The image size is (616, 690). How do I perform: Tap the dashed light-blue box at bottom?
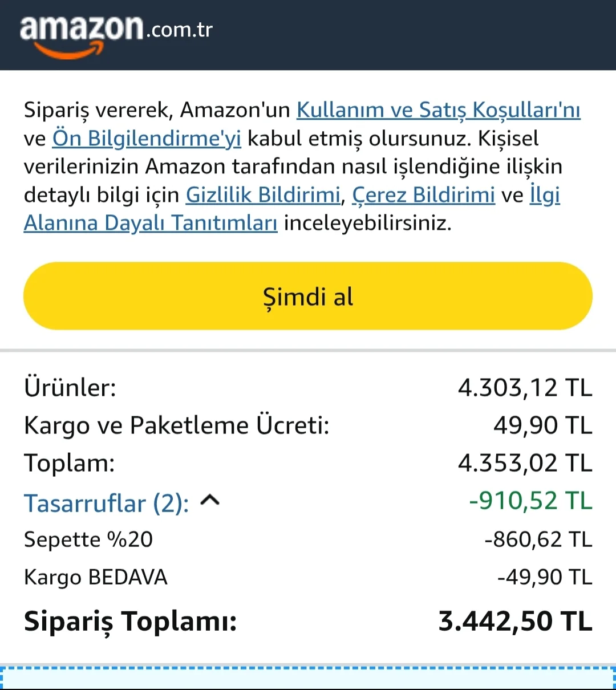[308, 679]
